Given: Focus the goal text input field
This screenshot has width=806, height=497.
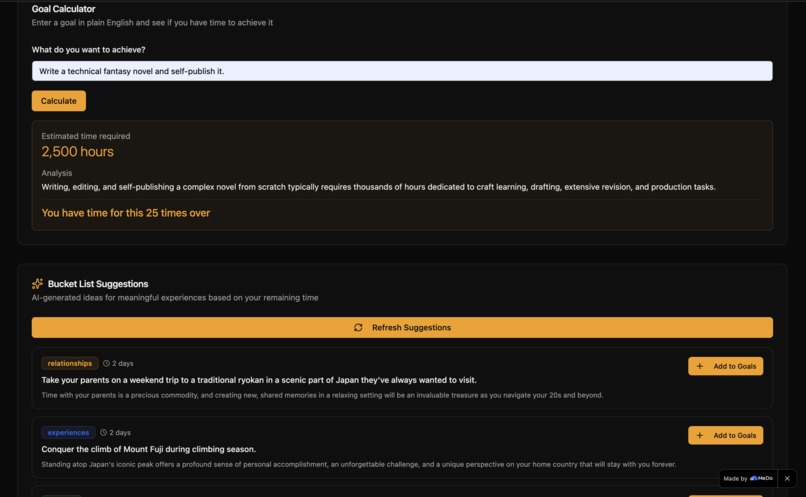Looking at the screenshot, I should [x=402, y=71].
